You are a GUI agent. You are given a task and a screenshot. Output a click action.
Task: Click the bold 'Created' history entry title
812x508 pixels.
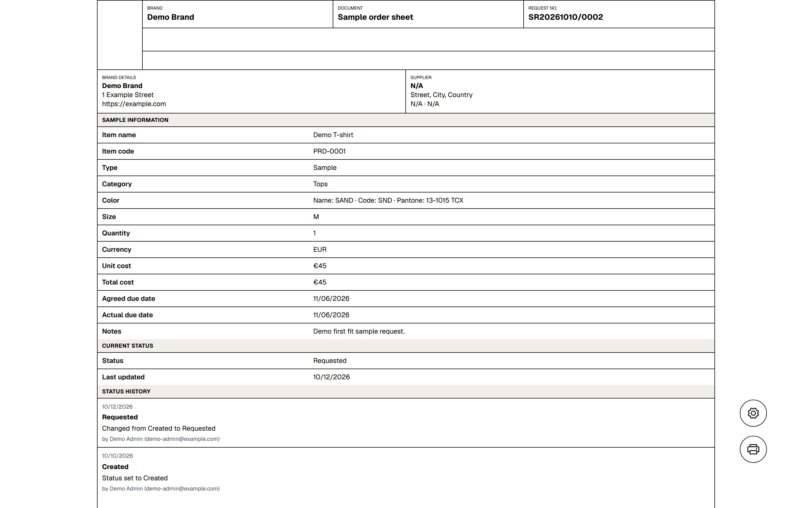[x=115, y=467]
